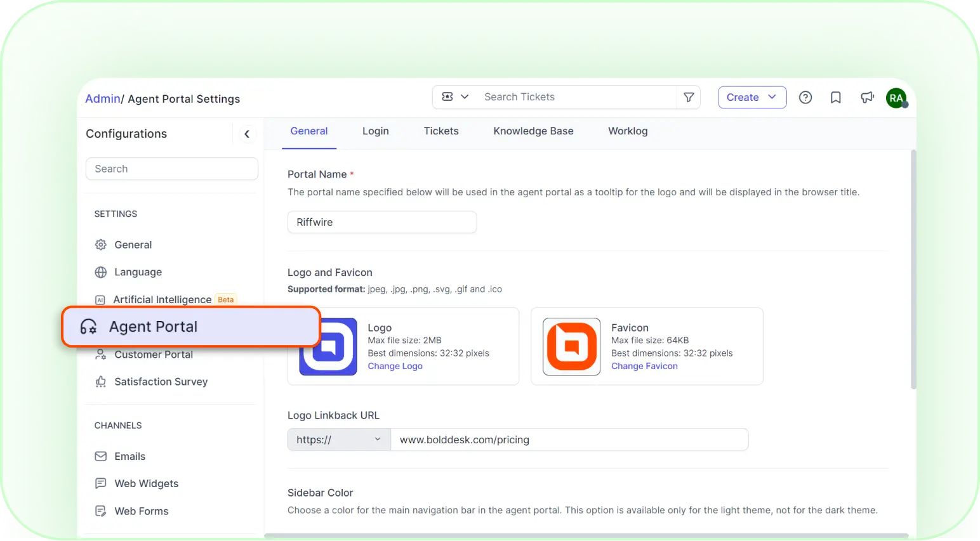Click the Change Logo link

click(395, 367)
